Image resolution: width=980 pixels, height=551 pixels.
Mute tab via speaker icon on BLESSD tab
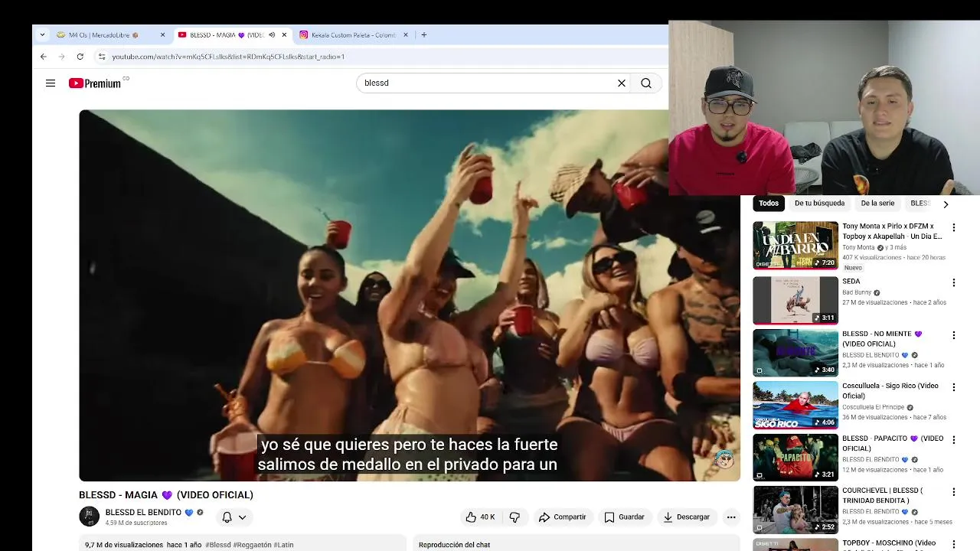272,34
